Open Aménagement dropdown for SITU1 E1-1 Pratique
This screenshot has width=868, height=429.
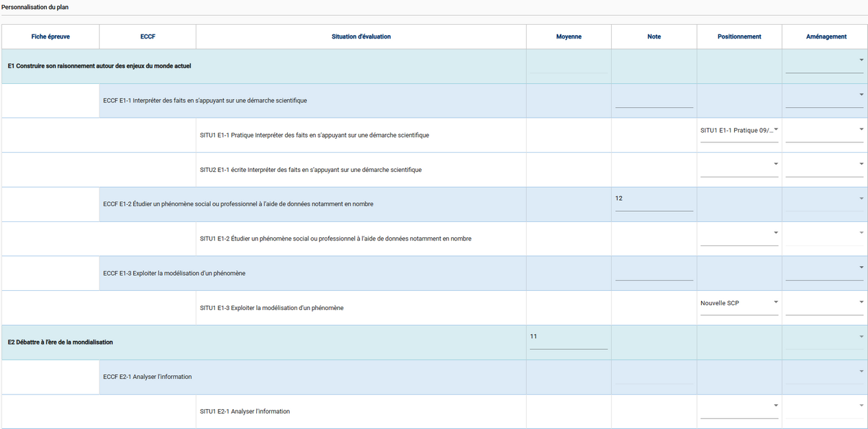pyautogui.click(x=824, y=131)
